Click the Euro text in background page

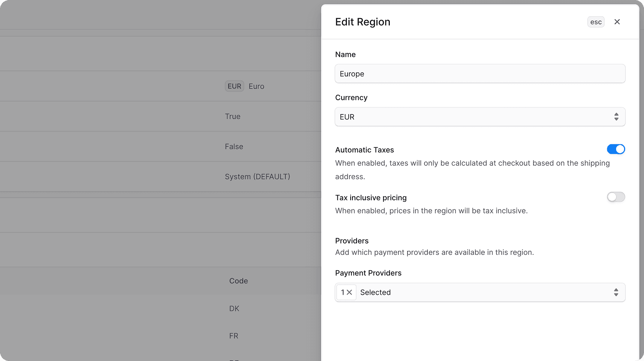(x=256, y=86)
